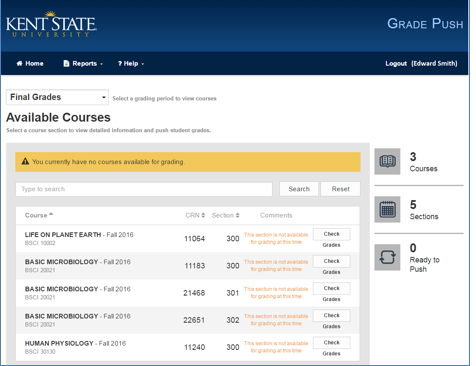Expand the Help menu
476x366 pixels.
click(x=131, y=63)
